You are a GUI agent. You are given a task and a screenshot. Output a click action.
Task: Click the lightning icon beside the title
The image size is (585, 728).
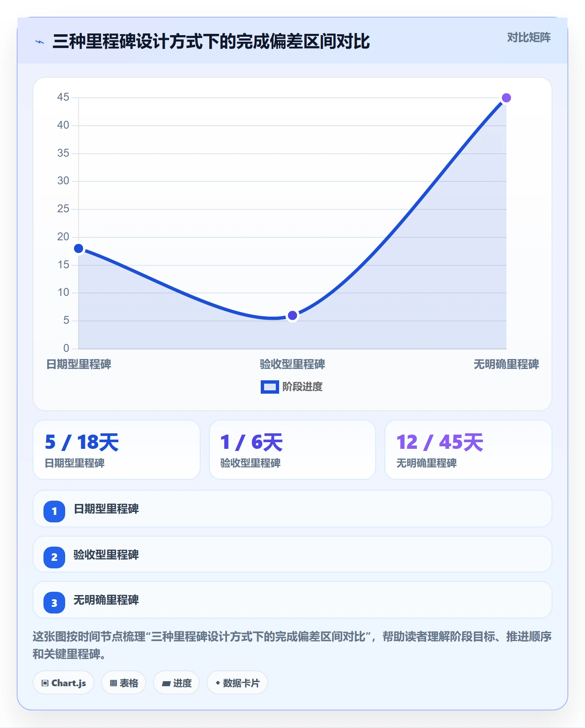(x=40, y=42)
